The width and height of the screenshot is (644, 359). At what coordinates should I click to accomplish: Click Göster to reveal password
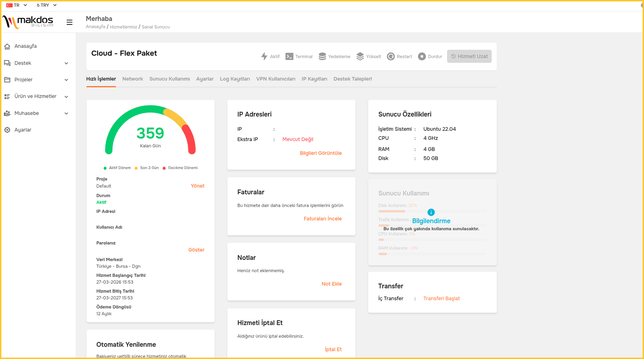(196, 250)
